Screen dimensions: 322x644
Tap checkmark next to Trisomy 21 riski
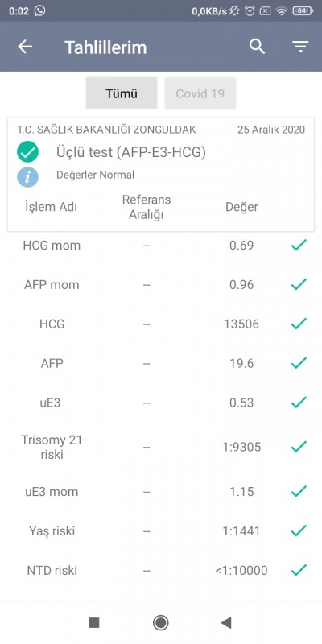tap(299, 447)
